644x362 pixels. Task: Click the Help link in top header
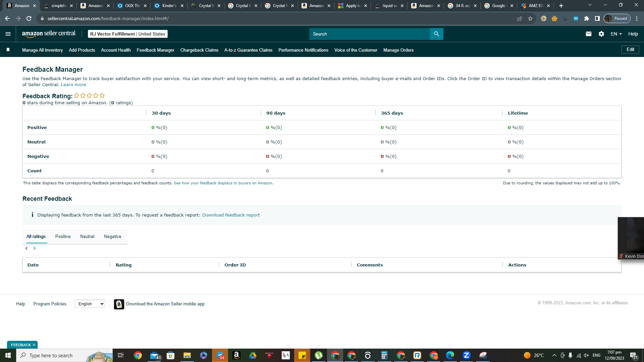point(633,34)
